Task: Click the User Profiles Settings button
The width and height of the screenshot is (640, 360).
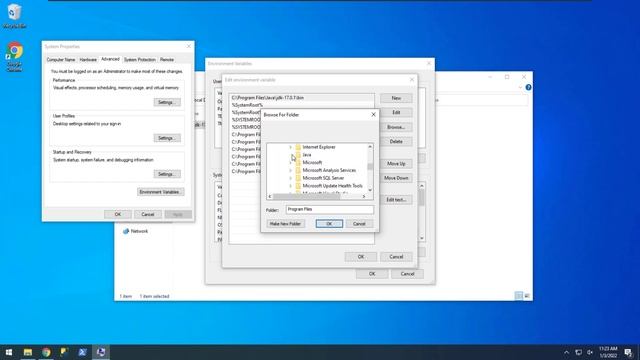Action: click(167, 138)
